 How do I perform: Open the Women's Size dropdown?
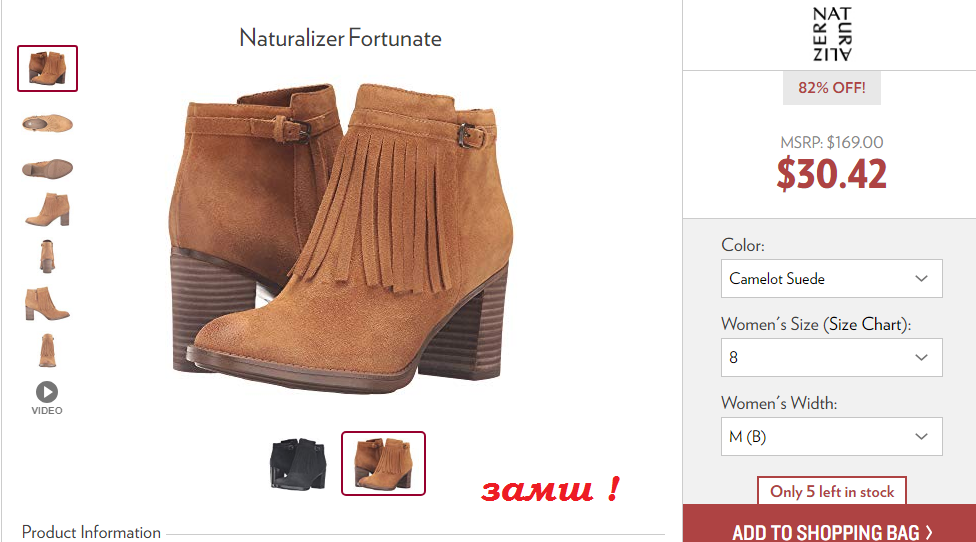[832, 358]
